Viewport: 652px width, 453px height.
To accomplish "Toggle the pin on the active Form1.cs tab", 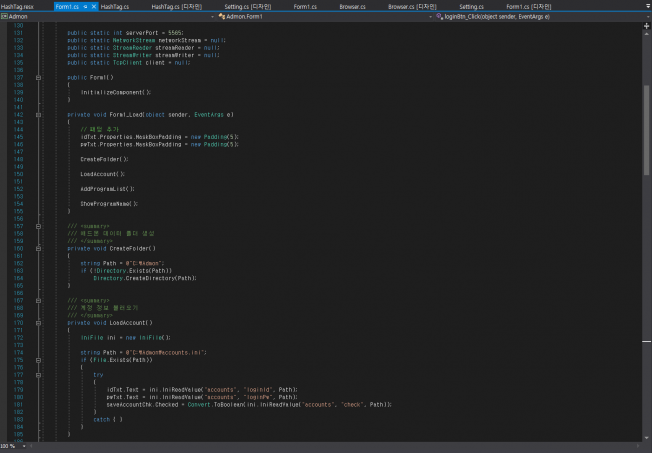I will click(x=85, y=7).
